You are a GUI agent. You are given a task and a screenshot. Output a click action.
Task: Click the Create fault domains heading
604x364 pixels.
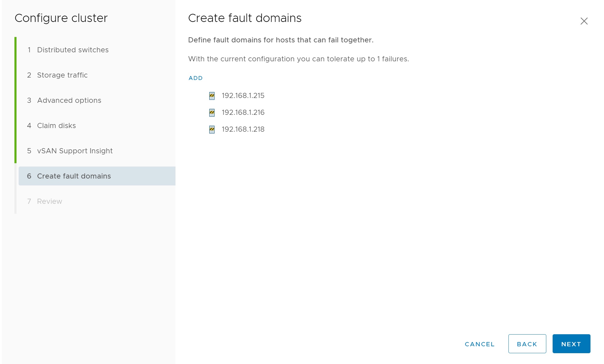point(245,18)
